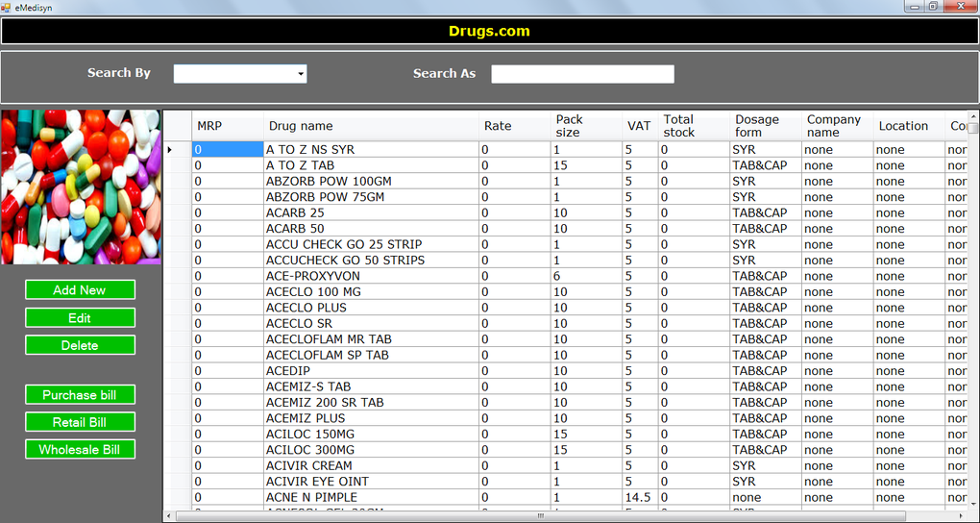
Task: Click the vertical scrollbar thumb
Action: (974, 128)
